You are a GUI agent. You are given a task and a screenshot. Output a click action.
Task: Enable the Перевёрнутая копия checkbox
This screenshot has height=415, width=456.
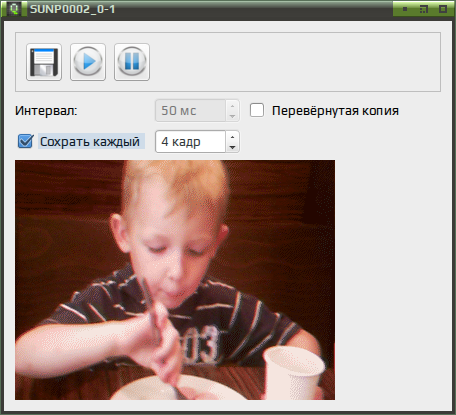[257, 110]
